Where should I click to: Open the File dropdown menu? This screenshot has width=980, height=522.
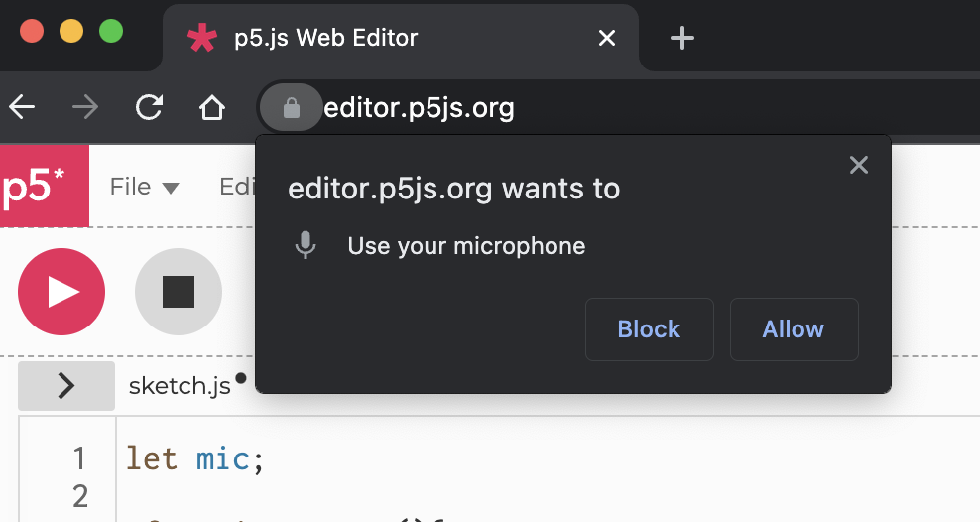[144, 187]
